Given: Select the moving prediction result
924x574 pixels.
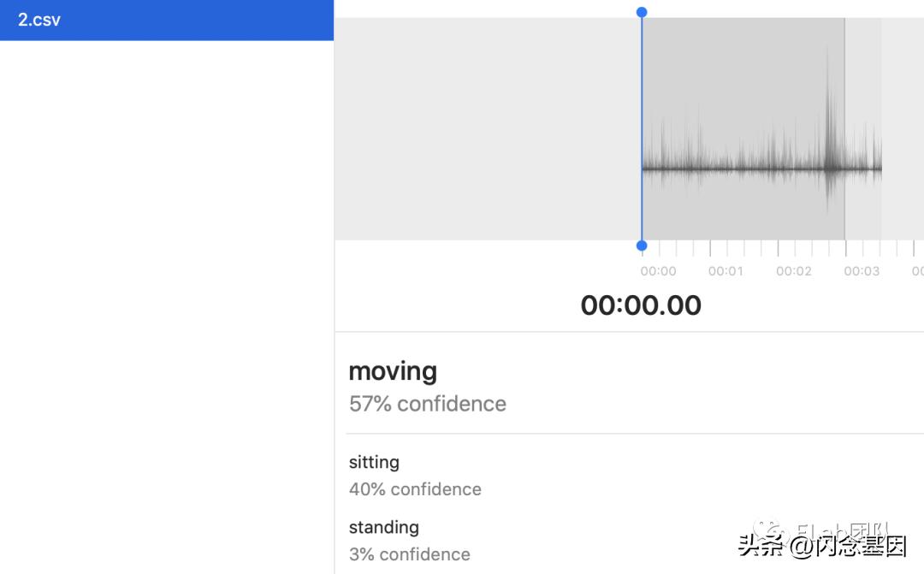Looking at the screenshot, I should (393, 371).
